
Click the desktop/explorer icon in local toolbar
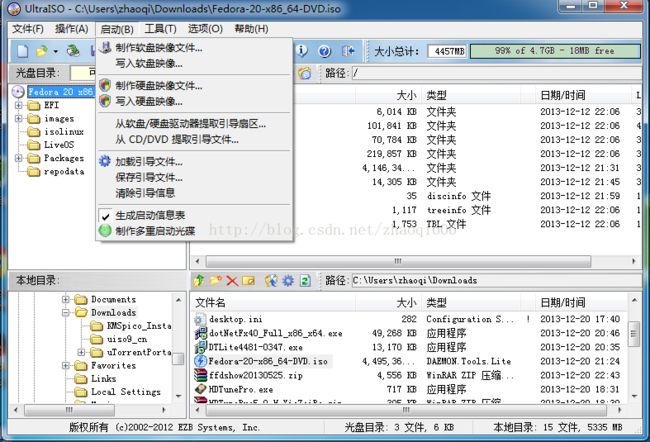(x=271, y=281)
